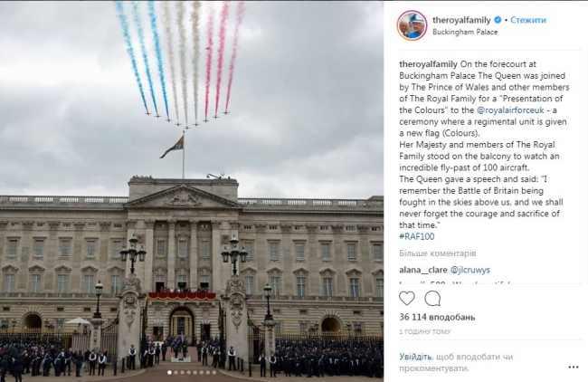588x382 pixels.
Task: Open the three-dots more options menu
Action: (x=574, y=367)
